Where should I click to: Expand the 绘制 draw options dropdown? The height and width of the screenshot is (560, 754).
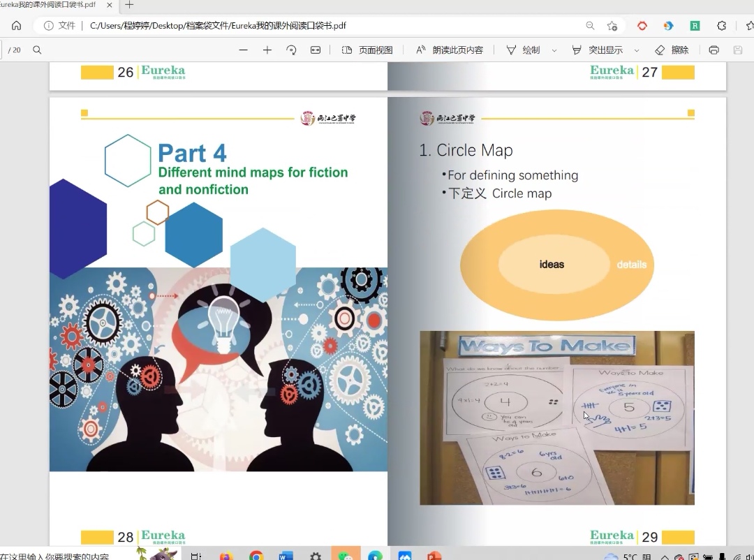[554, 50]
